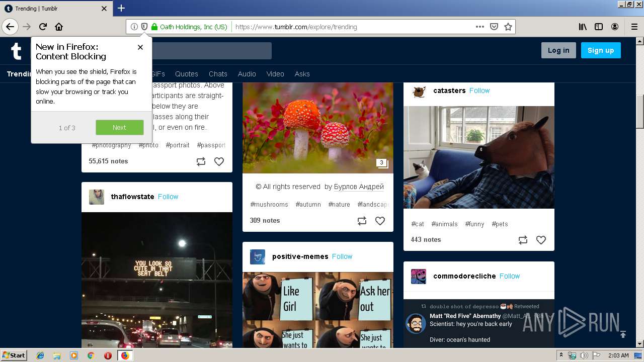Go back using the browser back arrow

click(x=10, y=27)
